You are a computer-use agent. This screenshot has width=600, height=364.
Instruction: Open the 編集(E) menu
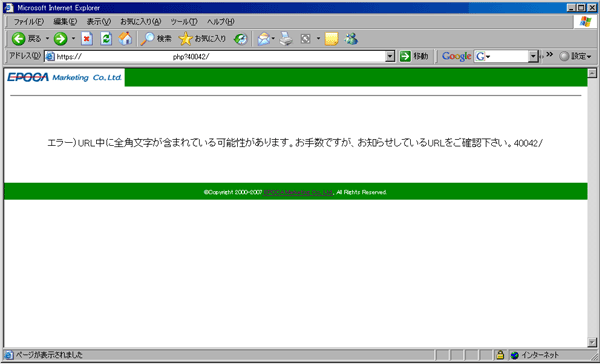pyautogui.click(x=65, y=21)
